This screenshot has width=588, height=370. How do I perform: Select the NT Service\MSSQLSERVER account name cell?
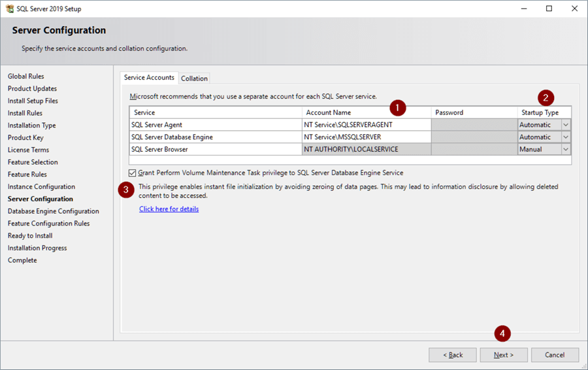pos(367,137)
